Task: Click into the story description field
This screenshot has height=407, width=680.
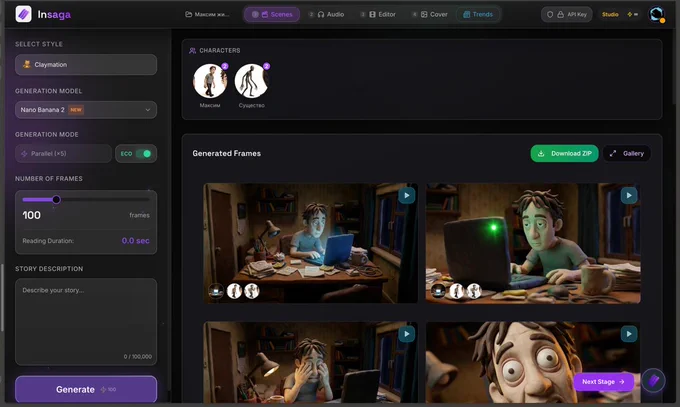Action: click(x=86, y=322)
